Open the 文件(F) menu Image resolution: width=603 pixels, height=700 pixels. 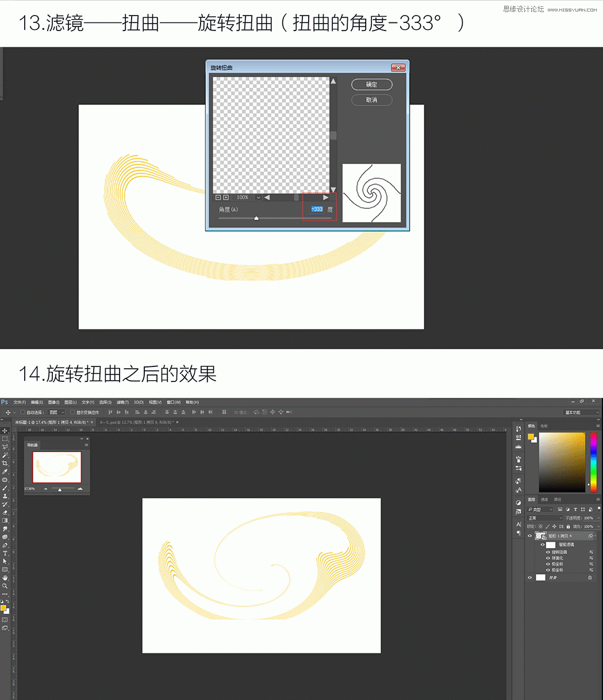[20, 402]
